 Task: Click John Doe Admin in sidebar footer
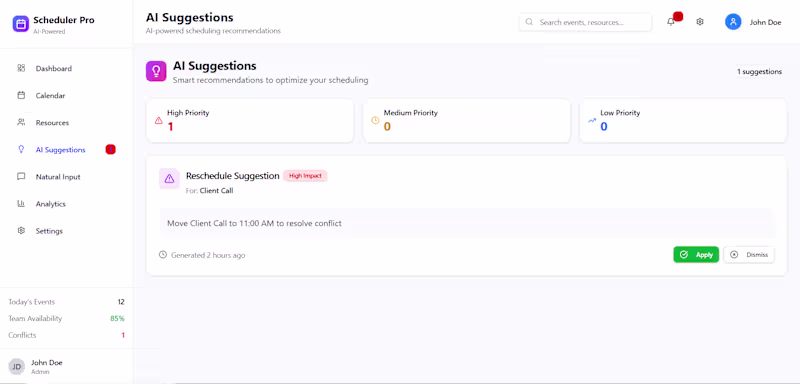coord(47,367)
